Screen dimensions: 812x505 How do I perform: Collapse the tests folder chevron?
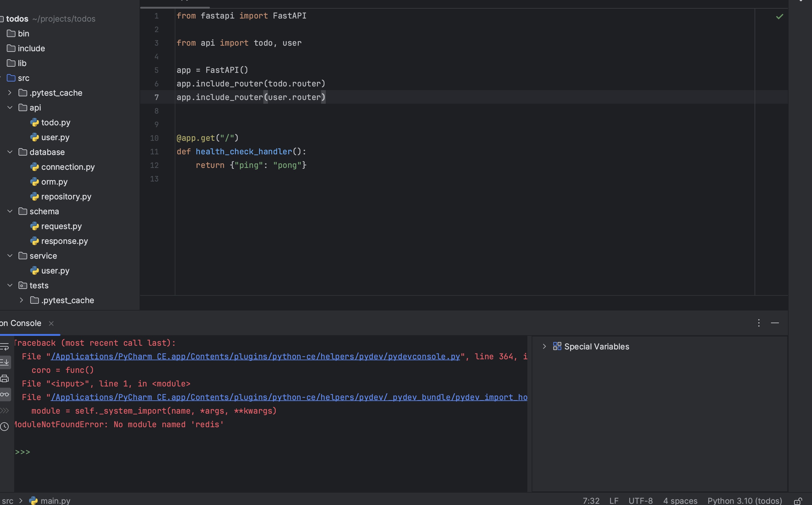tap(10, 286)
